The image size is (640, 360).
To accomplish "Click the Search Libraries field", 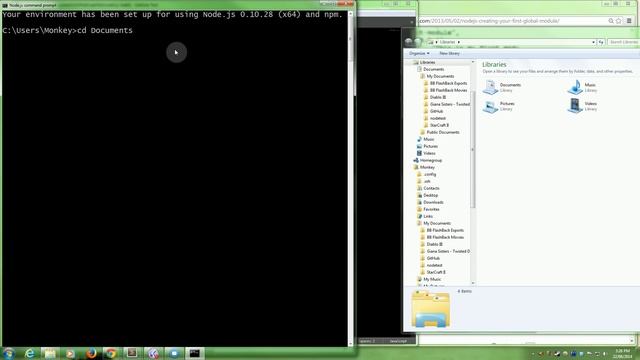I will pyautogui.click(x=623, y=42).
